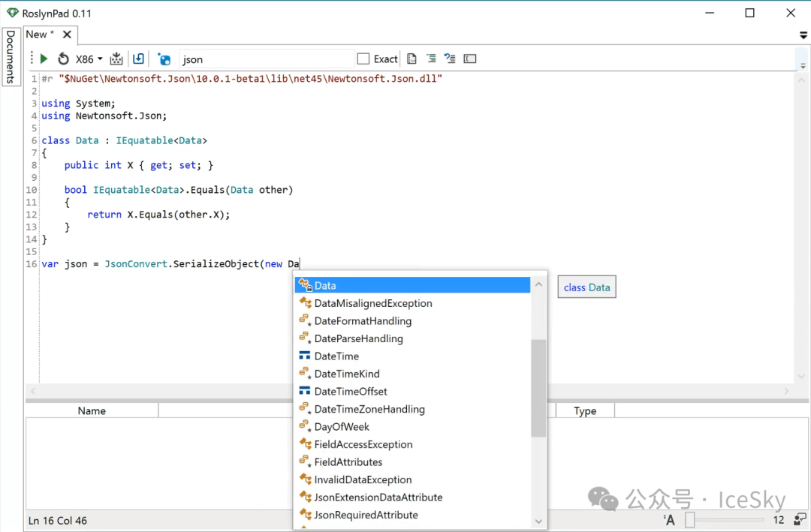Click the restart host icon
811x532 pixels.
(x=63, y=59)
